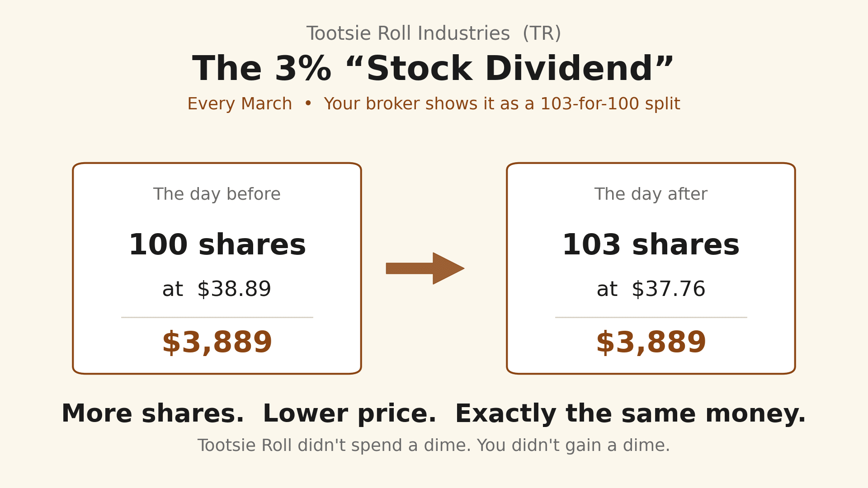Image resolution: width=868 pixels, height=488 pixels.
Task: Select the 'The 3% Stock Dividend' title
Action: point(433,69)
